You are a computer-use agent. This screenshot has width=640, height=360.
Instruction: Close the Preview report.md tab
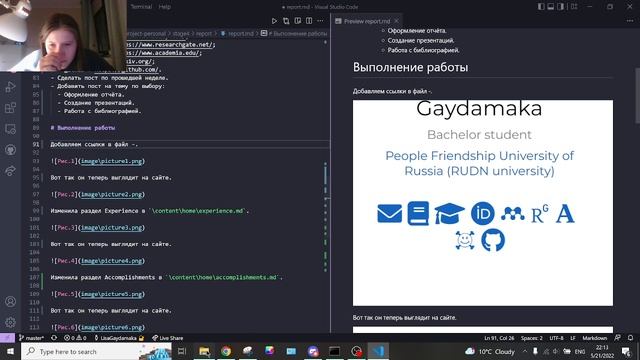pos(396,21)
